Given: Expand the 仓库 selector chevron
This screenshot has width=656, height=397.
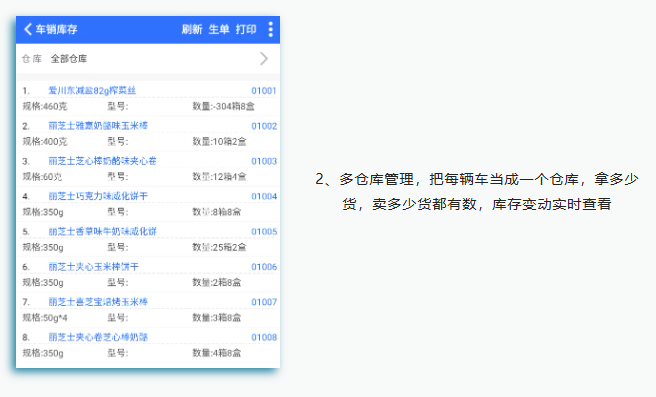Looking at the screenshot, I should pyautogui.click(x=264, y=59).
